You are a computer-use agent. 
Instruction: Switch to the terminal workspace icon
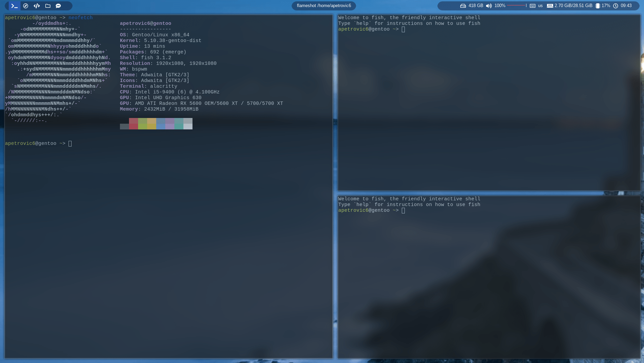pos(14,6)
